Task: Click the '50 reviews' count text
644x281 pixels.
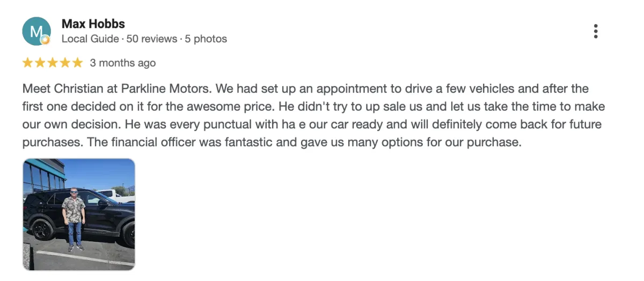Action: click(152, 39)
